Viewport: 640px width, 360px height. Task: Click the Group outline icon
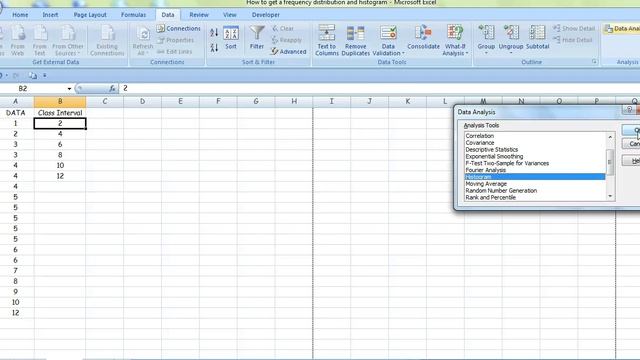pyautogui.click(x=486, y=39)
